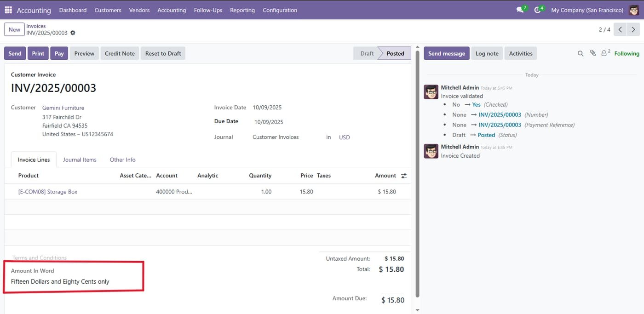This screenshot has height=314, width=644.
Task: Click the user avatar in top bar
Action: tap(634, 10)
